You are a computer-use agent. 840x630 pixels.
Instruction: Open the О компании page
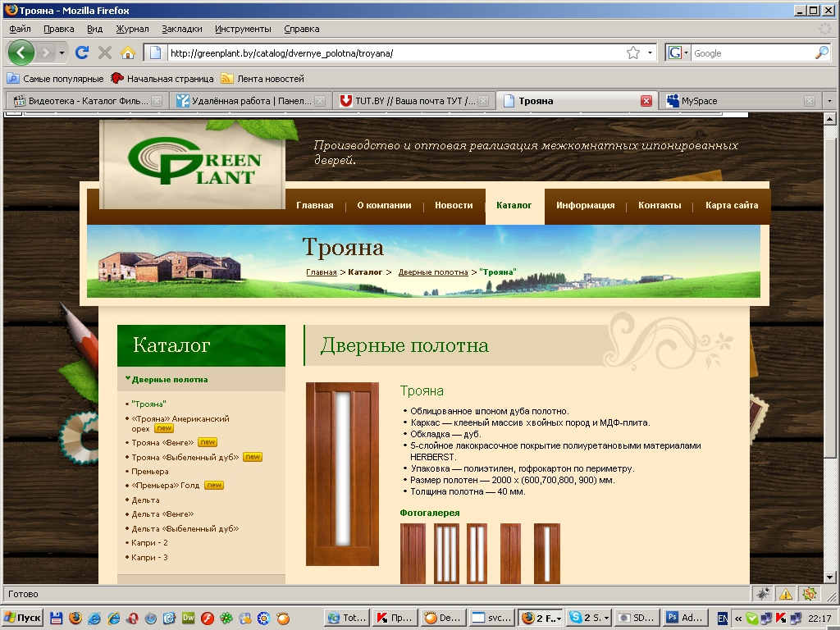click(x=384, y=205)
